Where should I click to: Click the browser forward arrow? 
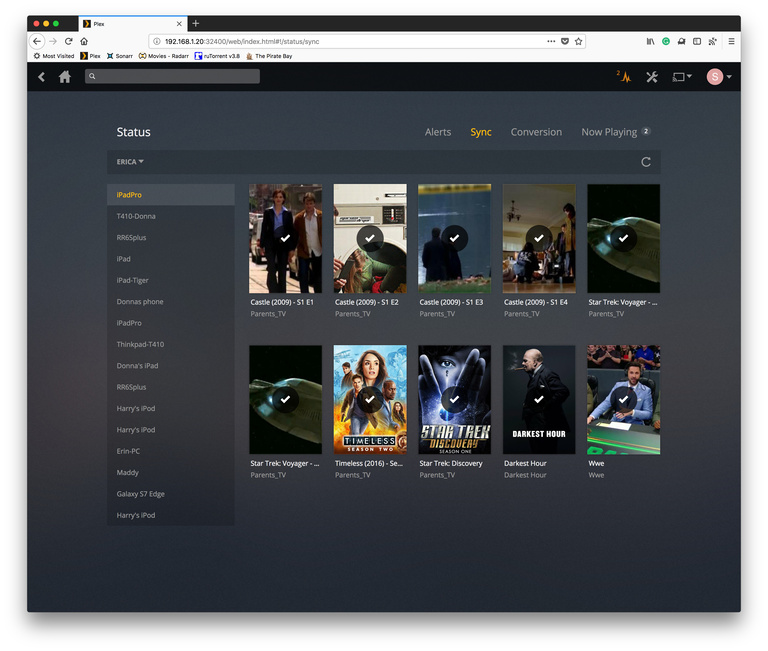click(53, 42)
